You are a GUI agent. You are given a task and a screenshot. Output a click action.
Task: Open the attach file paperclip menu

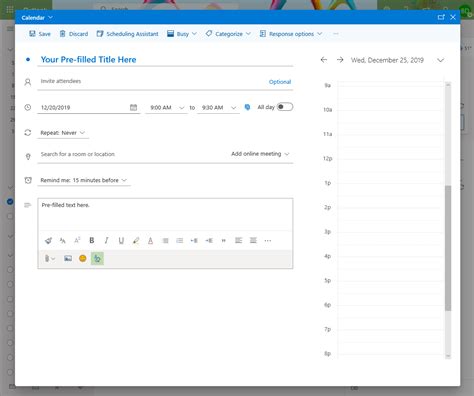[49, 258]
